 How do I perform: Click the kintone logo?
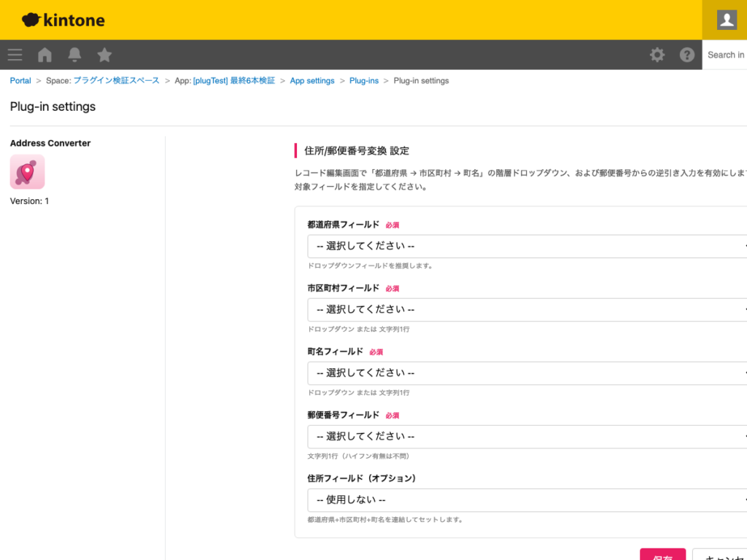(x=62, y=20)
